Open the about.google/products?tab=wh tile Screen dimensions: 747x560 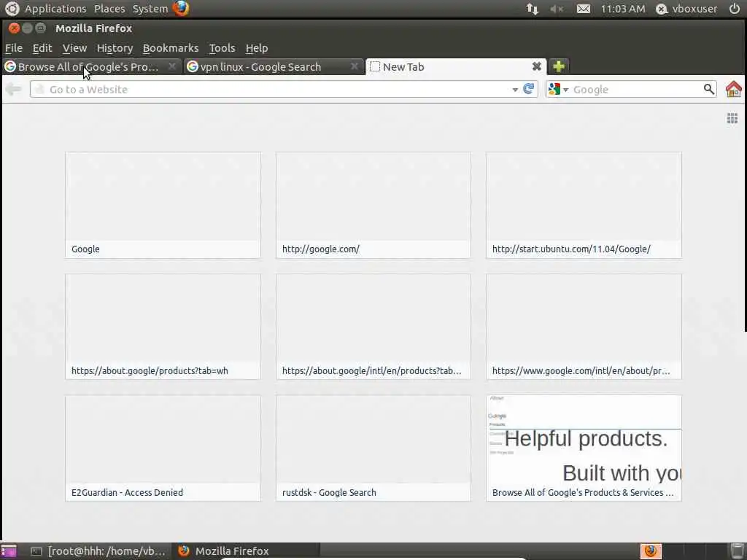coord(163,327)
